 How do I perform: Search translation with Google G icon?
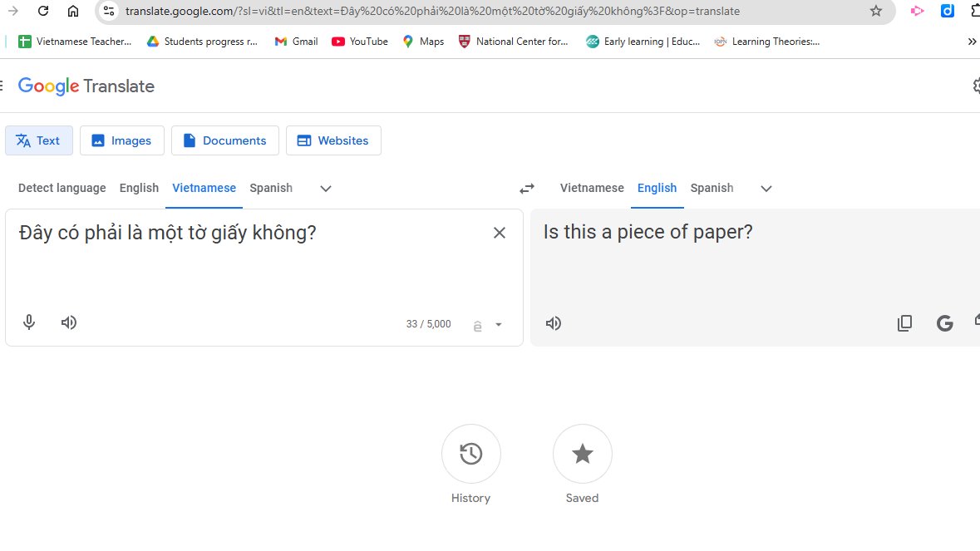pyautogui.click(x=944, y=323)
